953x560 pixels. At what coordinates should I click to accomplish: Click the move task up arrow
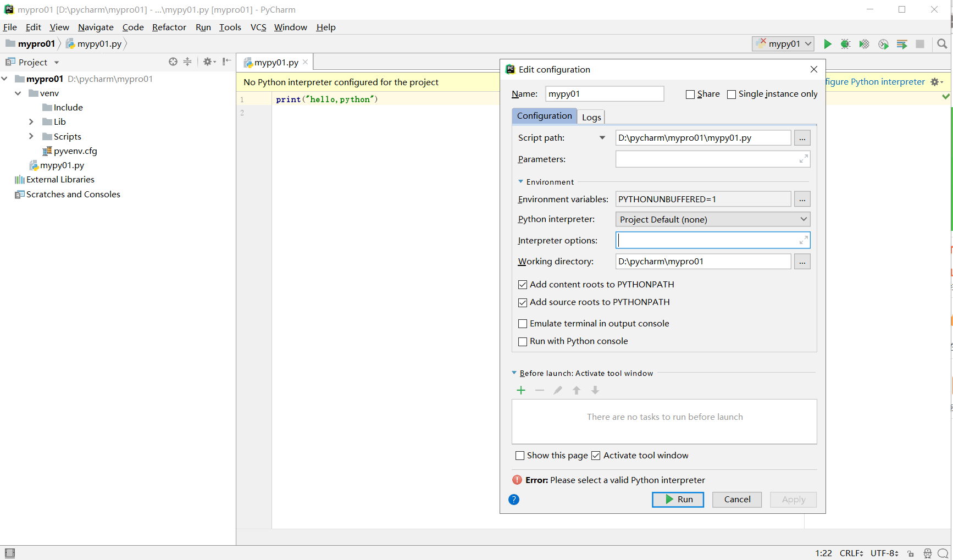[577, 390]
